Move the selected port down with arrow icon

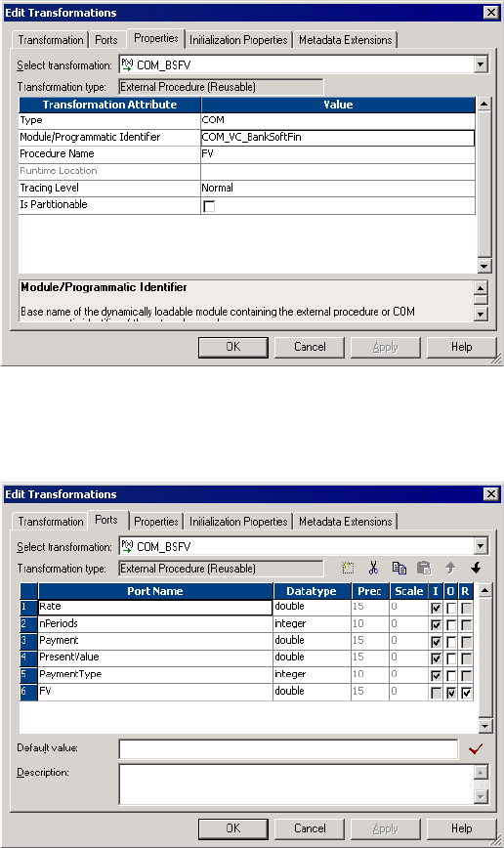476,568
